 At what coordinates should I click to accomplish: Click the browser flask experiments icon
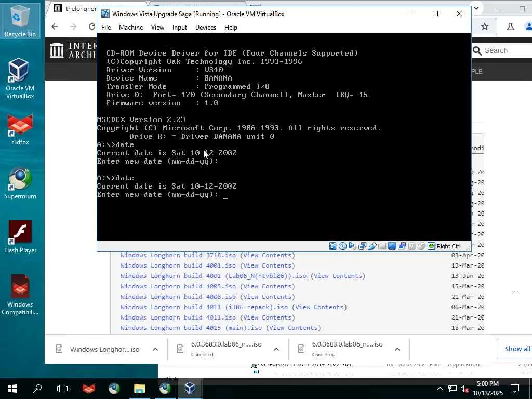click(510, 26)
